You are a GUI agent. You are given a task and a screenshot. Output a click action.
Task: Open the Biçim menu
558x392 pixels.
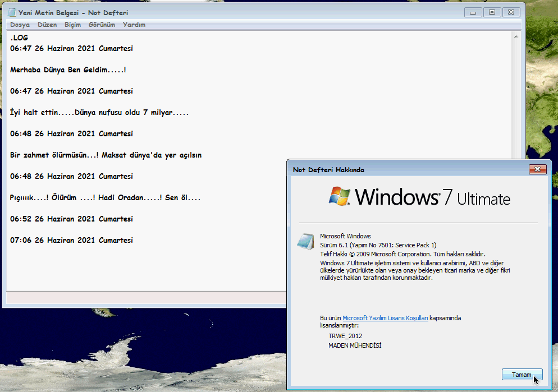click(x=72, y=25)
